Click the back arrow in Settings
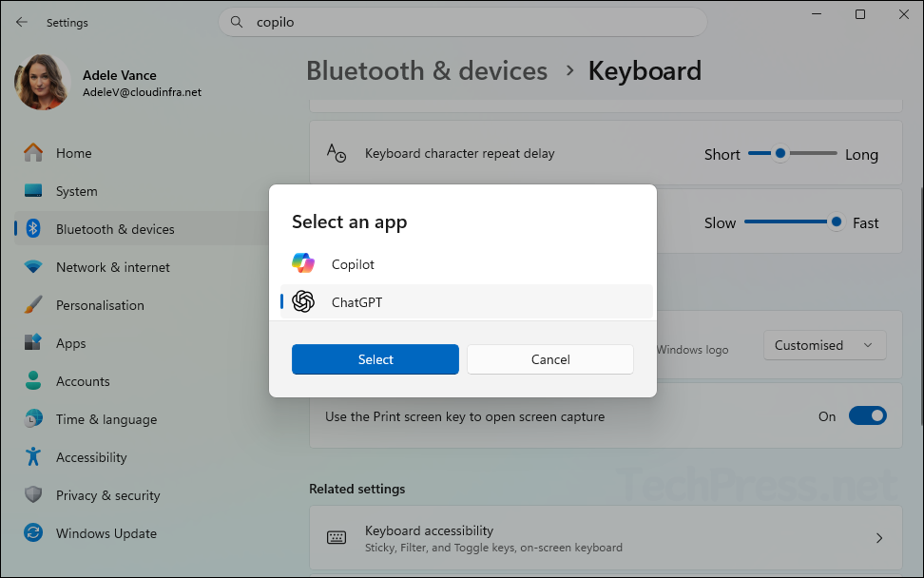The image size is (924, 578). pyautogui.click(x=21, y=21)
